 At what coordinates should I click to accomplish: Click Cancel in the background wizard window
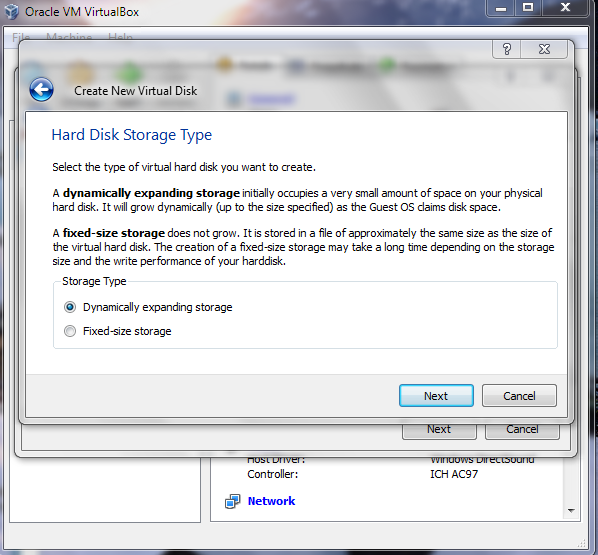click(522, 430)
